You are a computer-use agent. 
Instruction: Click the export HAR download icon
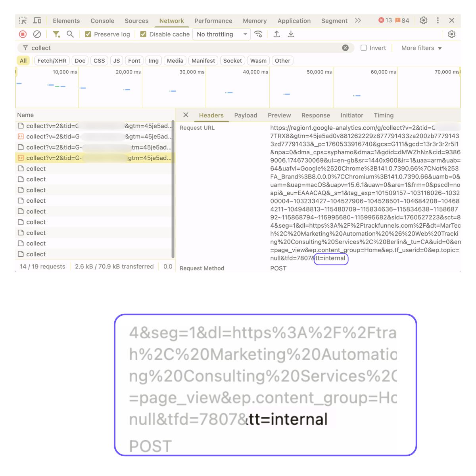[x=291, y=35]
